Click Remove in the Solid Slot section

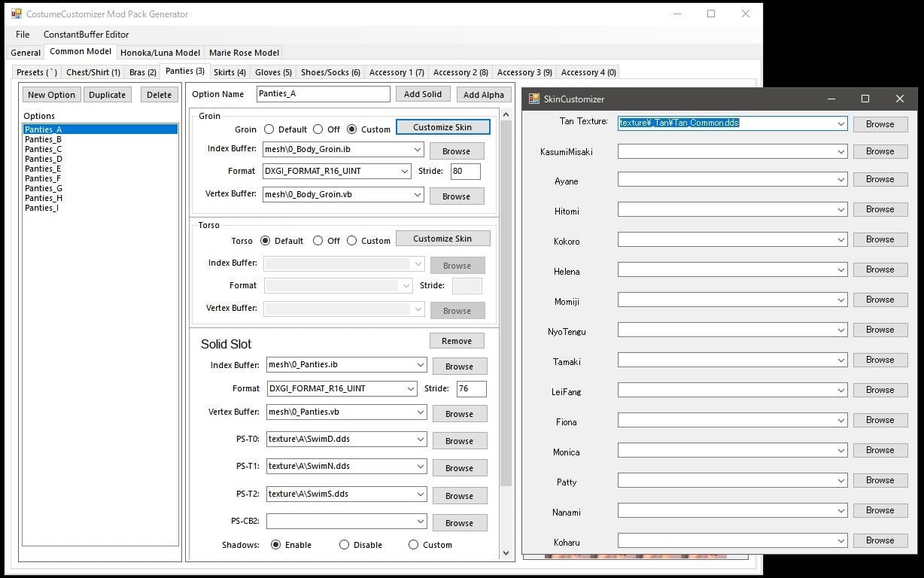(457, 341)
